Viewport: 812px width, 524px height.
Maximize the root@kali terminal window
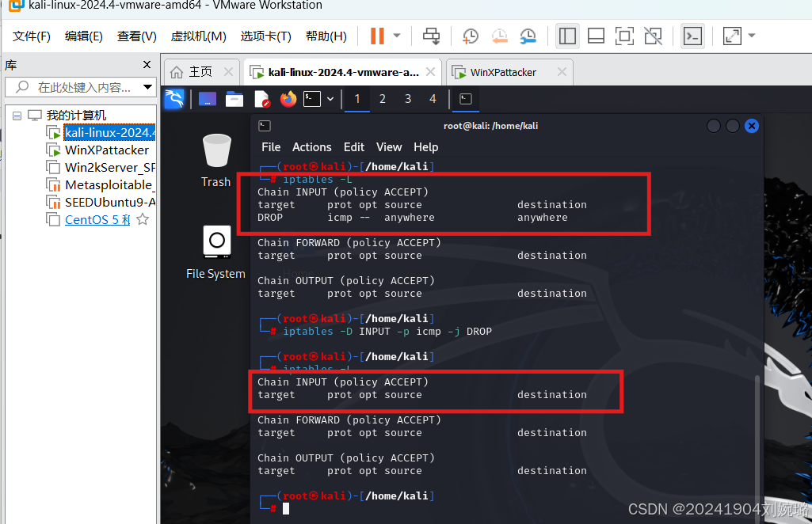(x=732, y=126)
